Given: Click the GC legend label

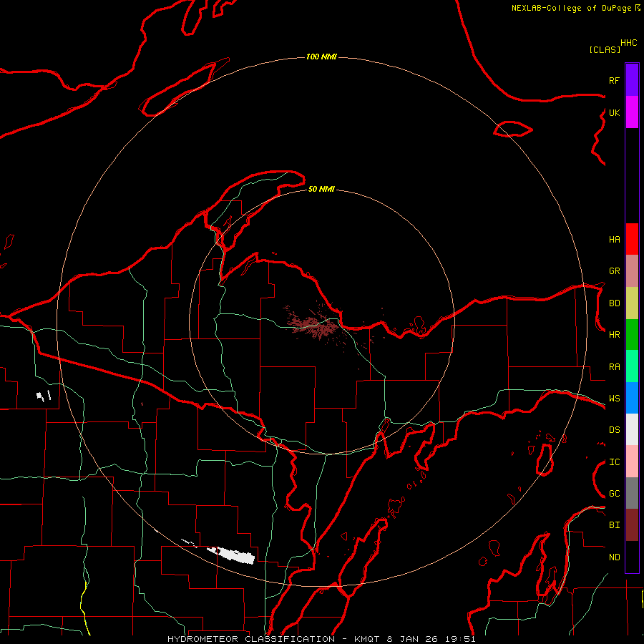Looking at the screenshot, I should (614, 494).
